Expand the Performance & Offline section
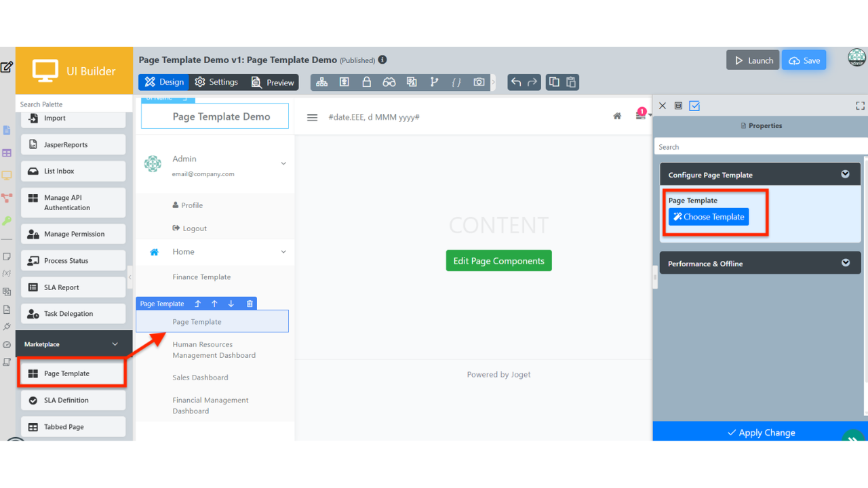The width and height of the screenshot is (868, 488). [845, 263]
